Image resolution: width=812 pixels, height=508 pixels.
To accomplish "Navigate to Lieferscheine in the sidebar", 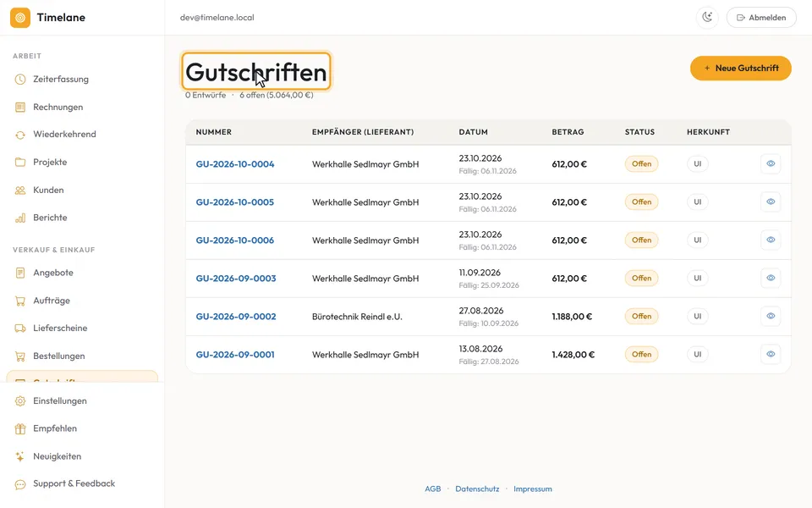I will click(82, 329).
